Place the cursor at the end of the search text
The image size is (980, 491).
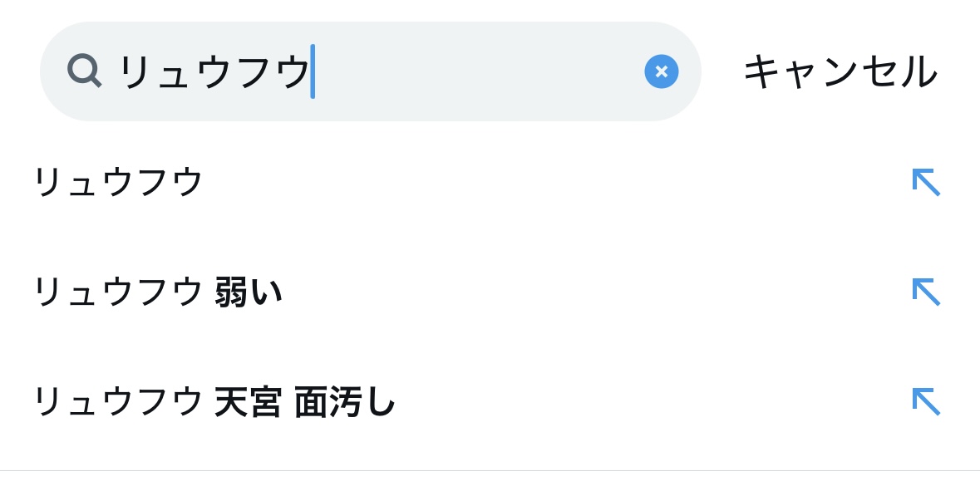(x=313, y=71)
